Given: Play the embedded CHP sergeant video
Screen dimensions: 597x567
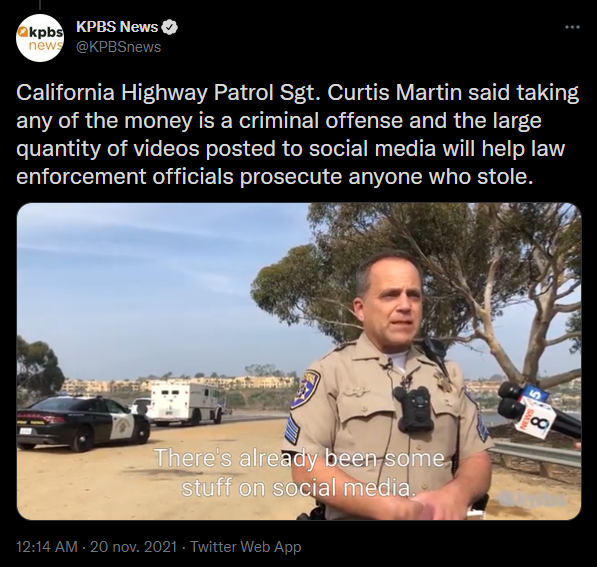Looking at the screenshot, I should tap(299, 361).
